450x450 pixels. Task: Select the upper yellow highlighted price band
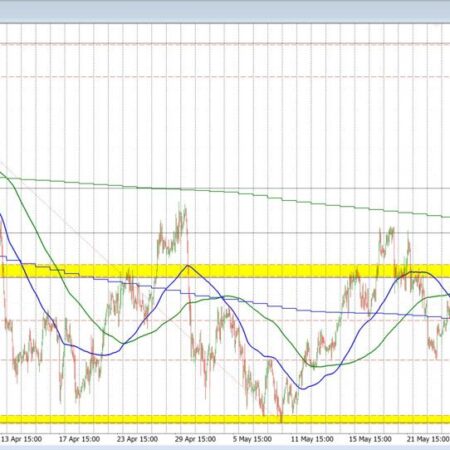coord(225,271)
